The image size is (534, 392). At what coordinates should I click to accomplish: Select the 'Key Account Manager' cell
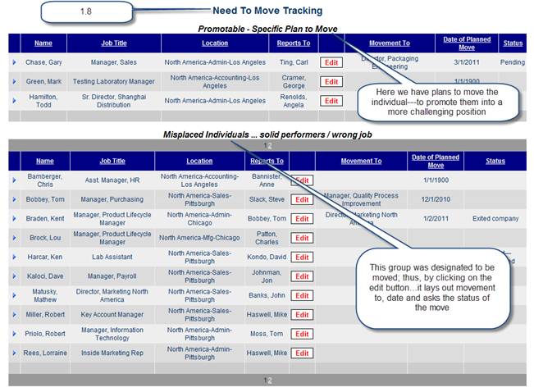pyautogui.click(x=112, y=314)
